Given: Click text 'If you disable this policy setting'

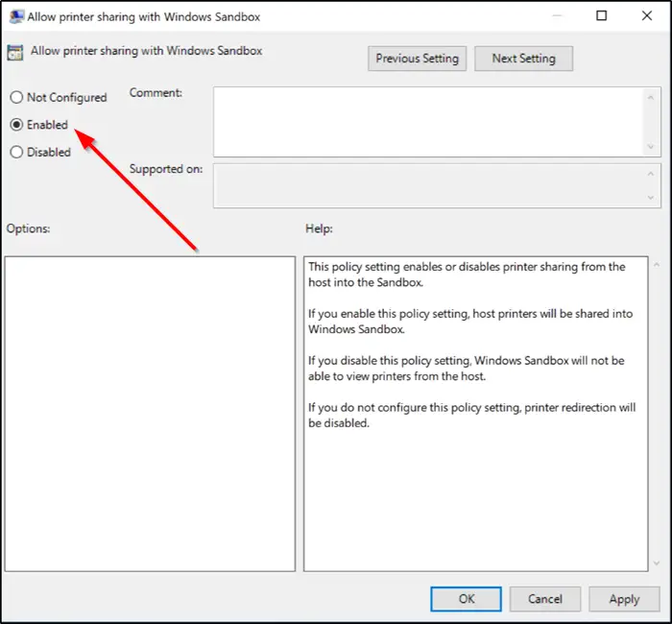Looking at the screenshot, I should click(390, 360).
